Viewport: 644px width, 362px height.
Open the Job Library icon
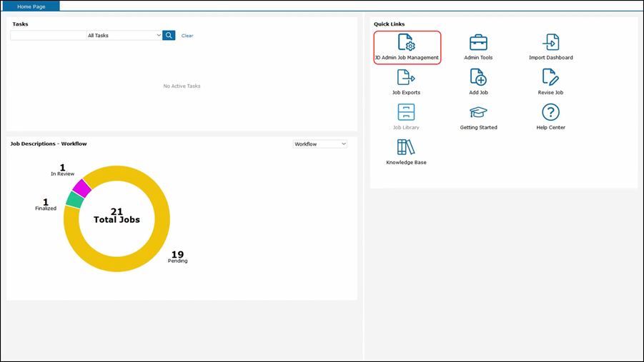(x=406, y=113)
